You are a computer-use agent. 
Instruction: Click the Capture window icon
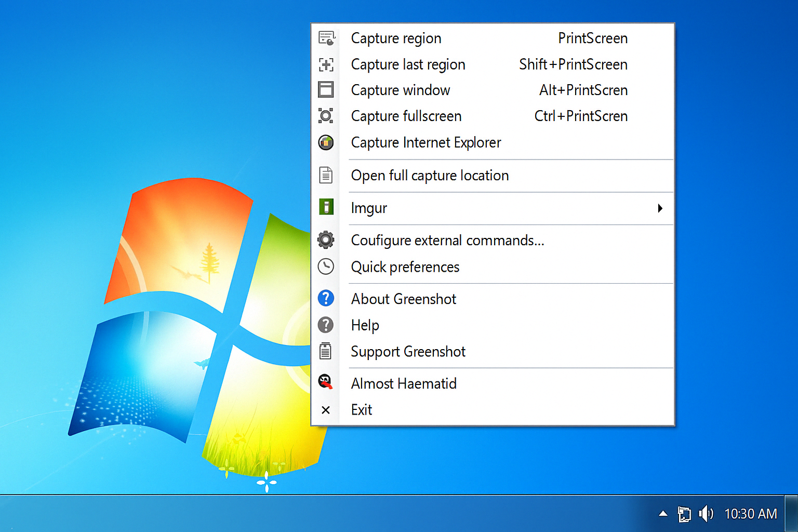[x=326, y=90]
